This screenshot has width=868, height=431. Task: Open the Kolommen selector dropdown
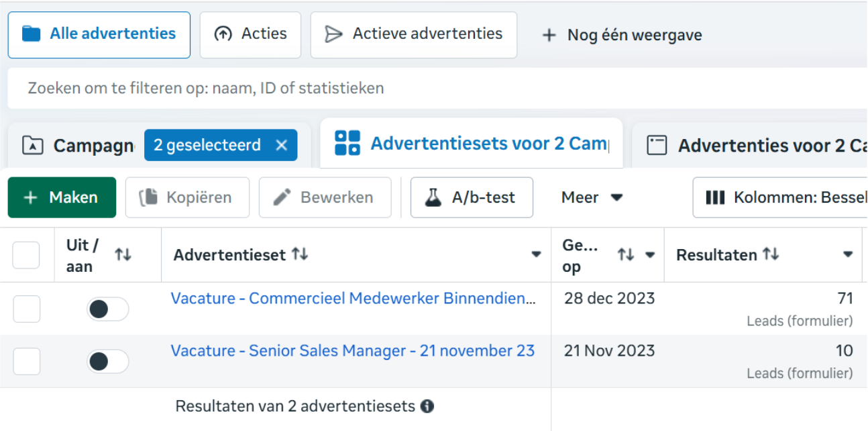pos(780,197)
